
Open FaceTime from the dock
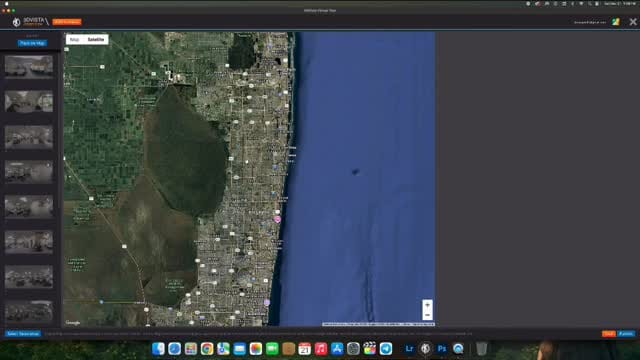272,349
